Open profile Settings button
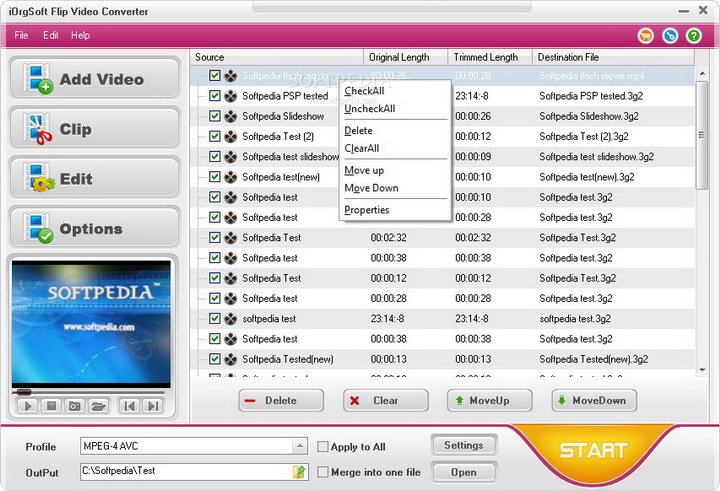The image size is (720, 491). (464, 445)
